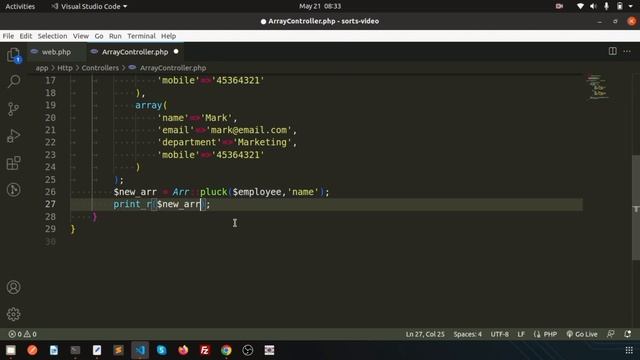Open Visual Studio Code app menu dropdown
Screen dimensions: 640x360
click(x=89, y=6)
